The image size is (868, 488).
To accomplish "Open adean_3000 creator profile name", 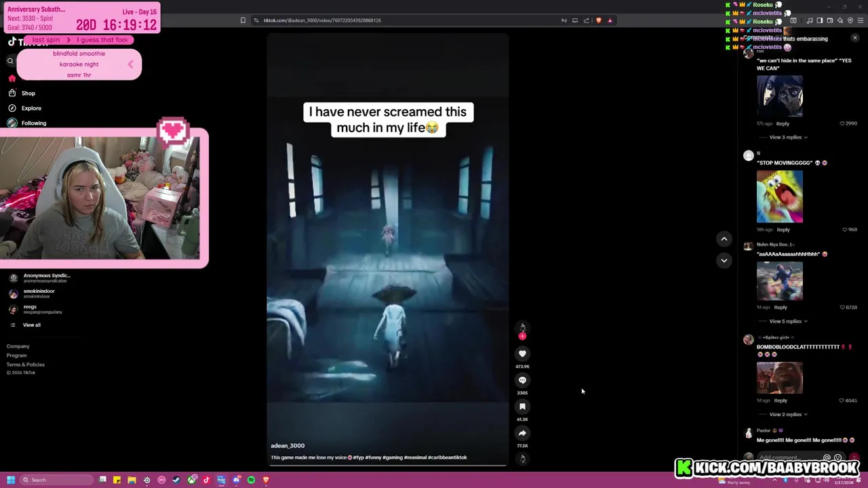I will (288, 445).
